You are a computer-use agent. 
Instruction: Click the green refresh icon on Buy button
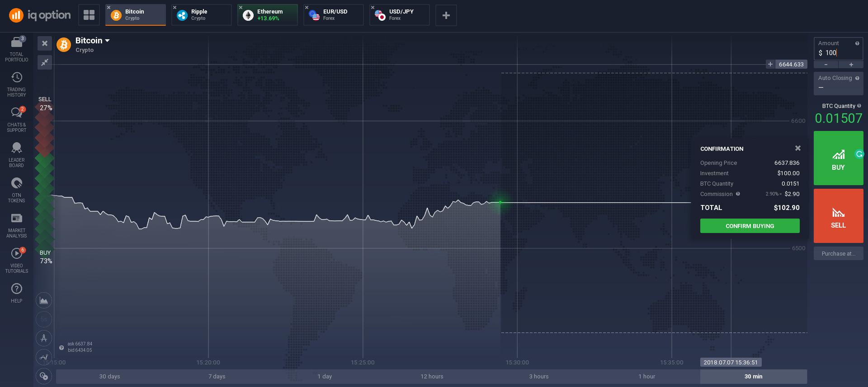(859, 154)
